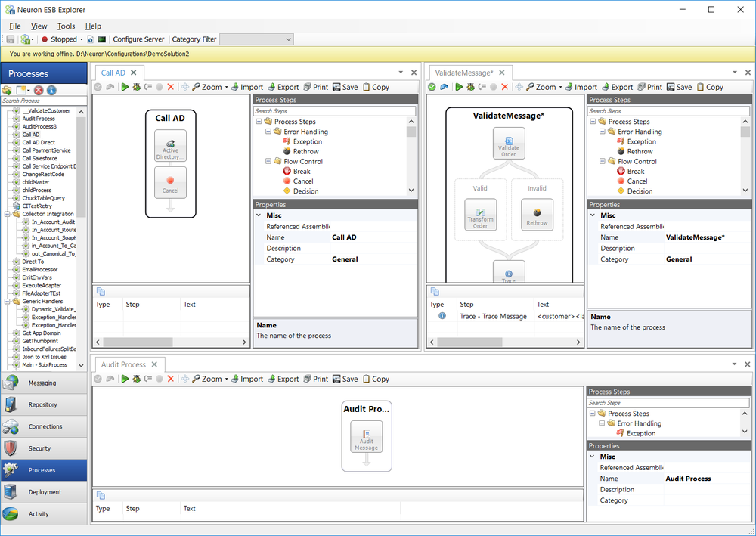The image size is (756, 536).
Task: Select Call PaymentService in the process tree
Action: coord(46,150)
